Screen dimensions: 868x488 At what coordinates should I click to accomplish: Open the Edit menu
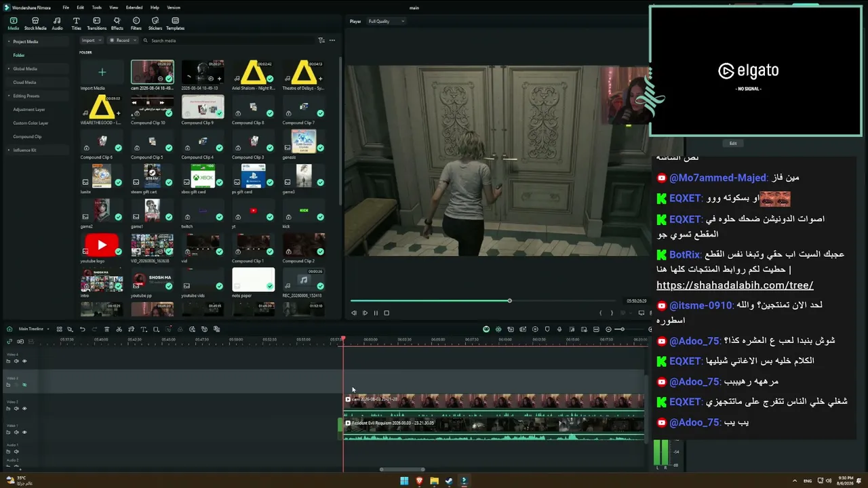coord(80,7)
